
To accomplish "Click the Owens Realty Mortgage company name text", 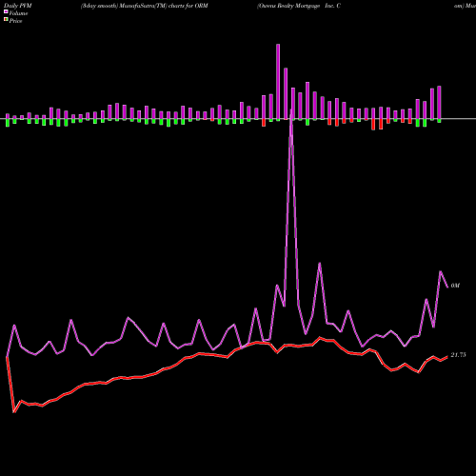I will click(299, 6).
